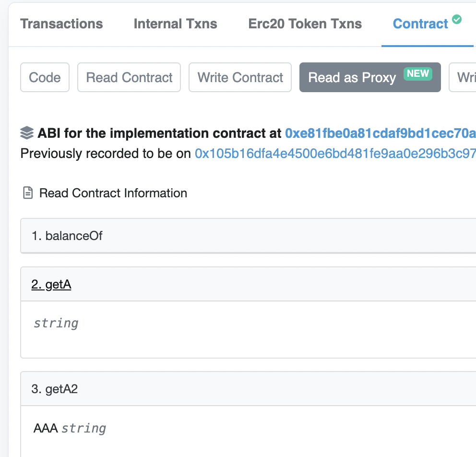Click the Write Contract button
Viewport: 476px width, 457px height.
coord(240,77)
